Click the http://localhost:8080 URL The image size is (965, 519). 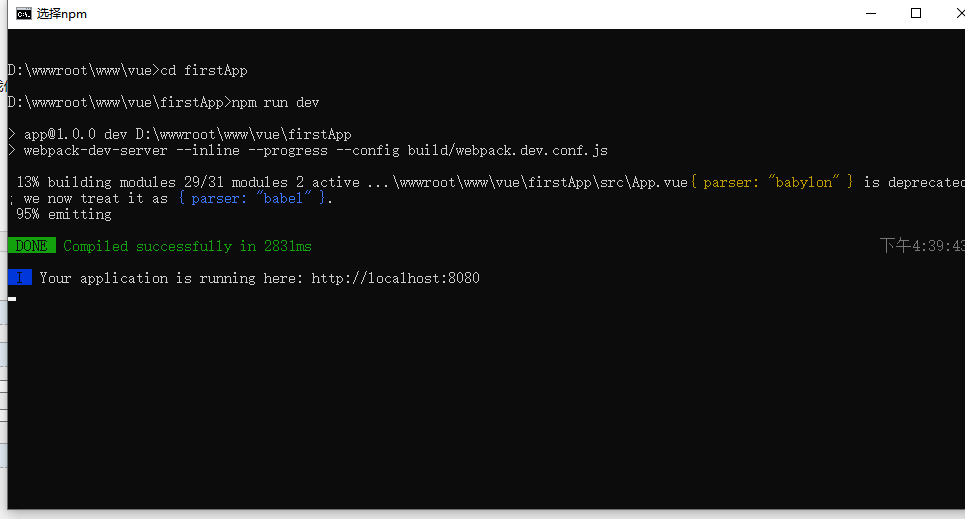tap(395, 278)
